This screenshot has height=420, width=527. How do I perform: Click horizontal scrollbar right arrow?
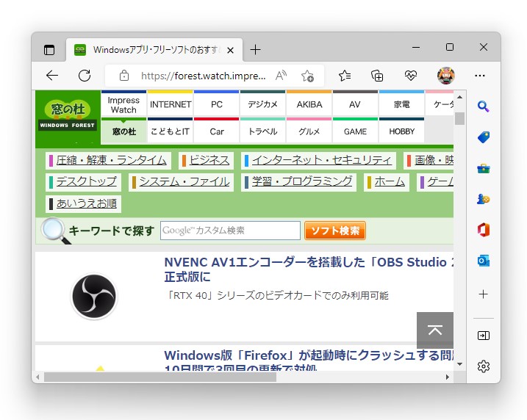[448, 377]
